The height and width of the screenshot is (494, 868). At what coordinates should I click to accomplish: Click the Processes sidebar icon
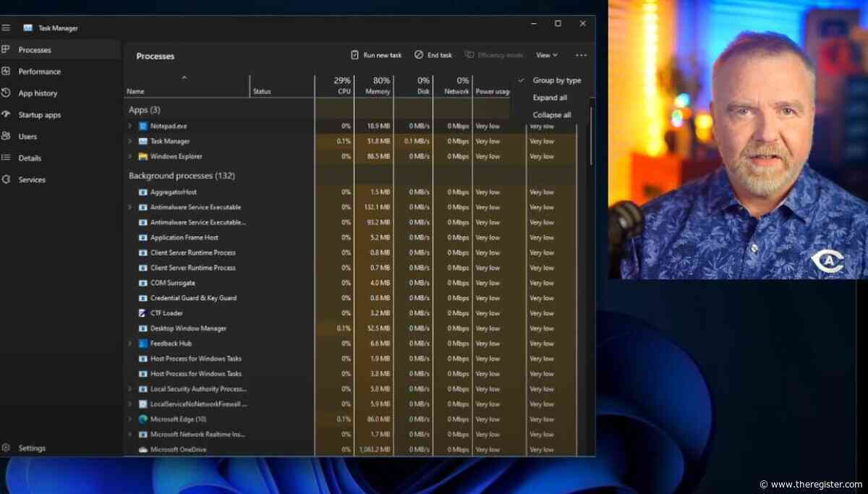6,50
